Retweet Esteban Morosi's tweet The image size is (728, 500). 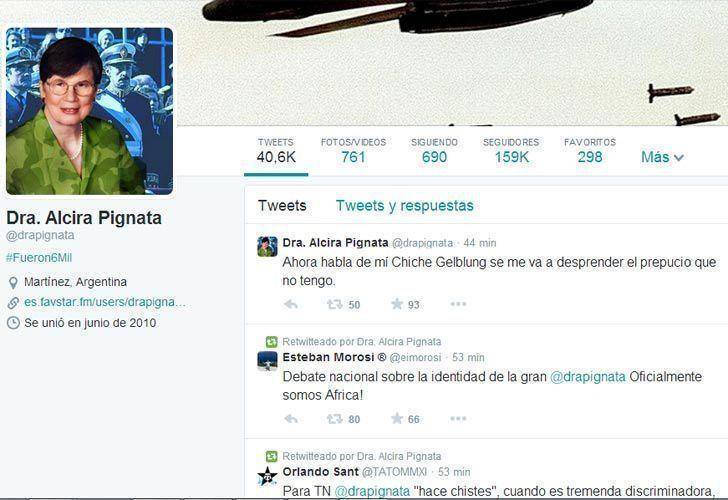[334, 419]
